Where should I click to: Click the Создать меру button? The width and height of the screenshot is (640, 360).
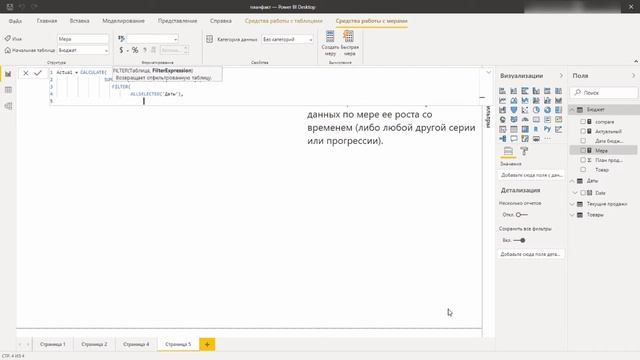pyautogui.click(x=330, y=43)
